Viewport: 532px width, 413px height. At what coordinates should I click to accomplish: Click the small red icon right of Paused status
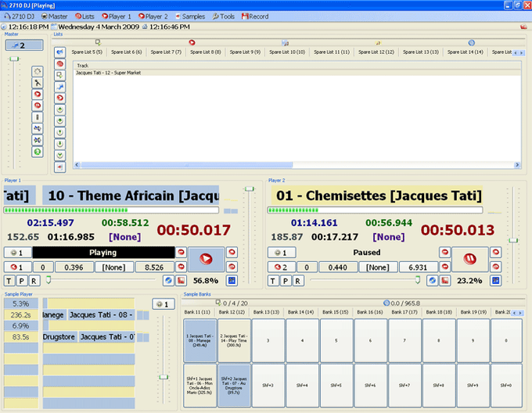pos(445,253)
